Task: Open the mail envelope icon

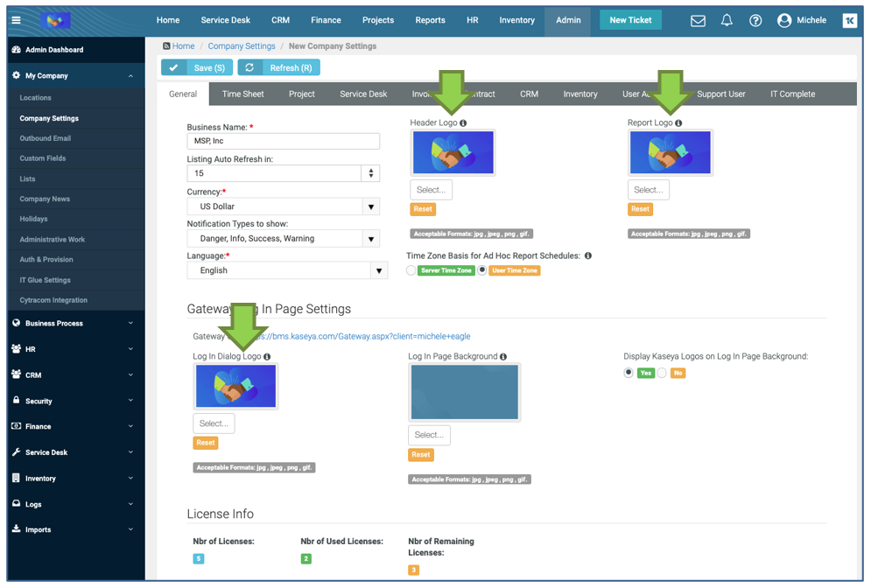Action: coord(698,21)
